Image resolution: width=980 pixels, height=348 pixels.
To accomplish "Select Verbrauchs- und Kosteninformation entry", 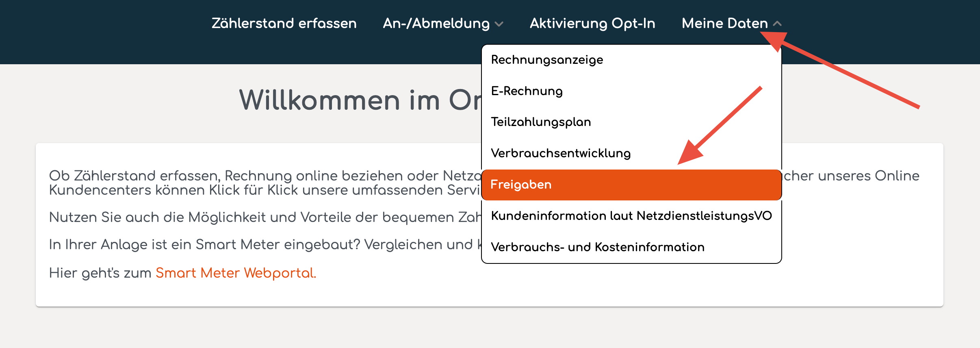I will tap(631, 247).
